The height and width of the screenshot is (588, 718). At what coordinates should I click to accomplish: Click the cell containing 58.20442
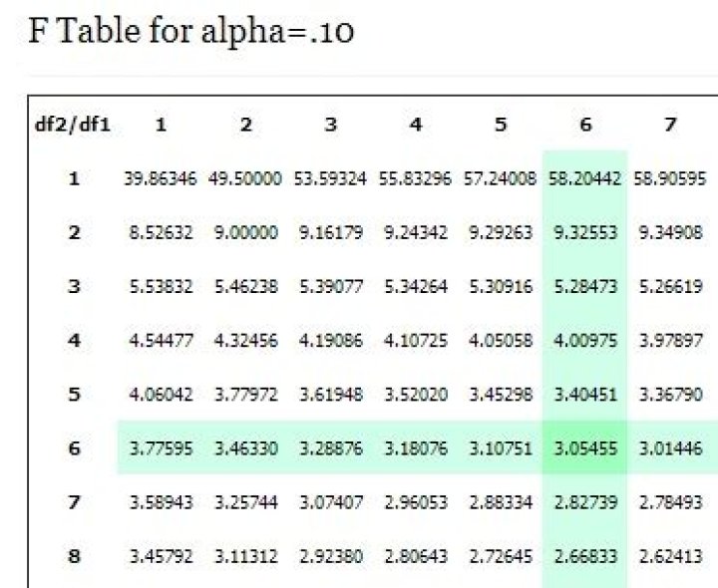585,179
